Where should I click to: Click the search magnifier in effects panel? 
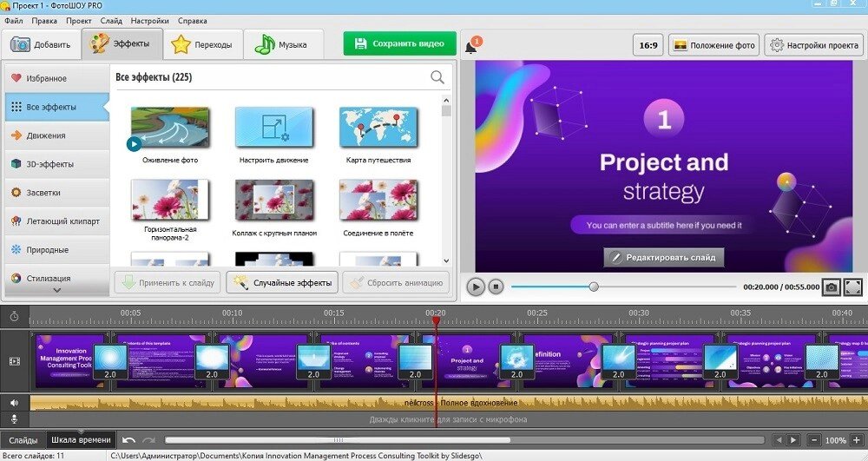click(437, 77)
